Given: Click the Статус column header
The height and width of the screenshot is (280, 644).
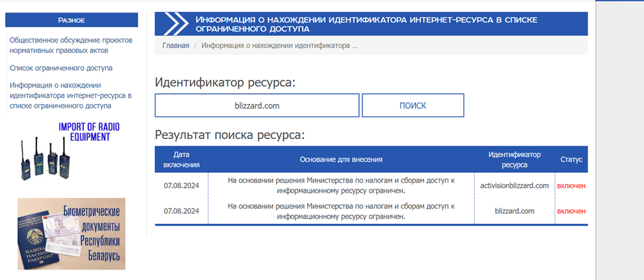Looking at the screenshot, I should (571, 160).
